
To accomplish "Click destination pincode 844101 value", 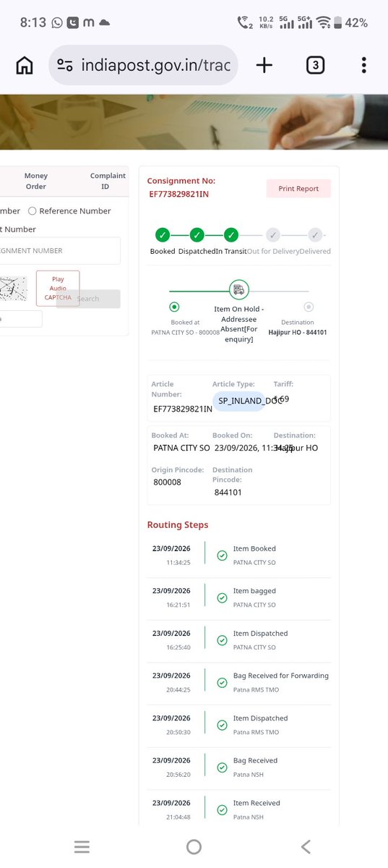I will click(x=228, y=493).
